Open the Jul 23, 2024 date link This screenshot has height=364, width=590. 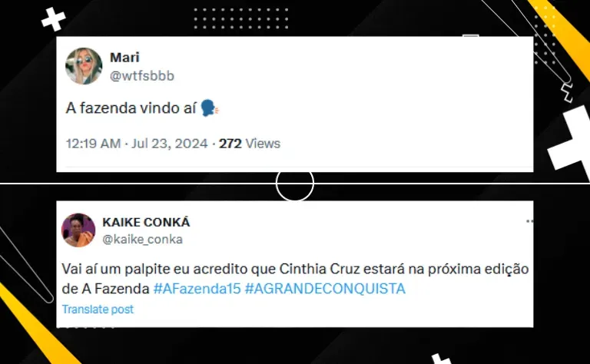(x=169, y=144)
